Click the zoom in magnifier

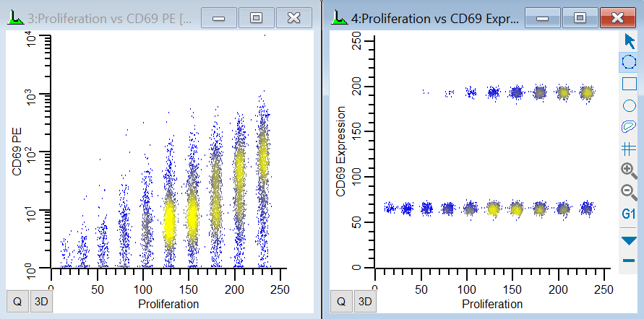click(x=629, y=170)
